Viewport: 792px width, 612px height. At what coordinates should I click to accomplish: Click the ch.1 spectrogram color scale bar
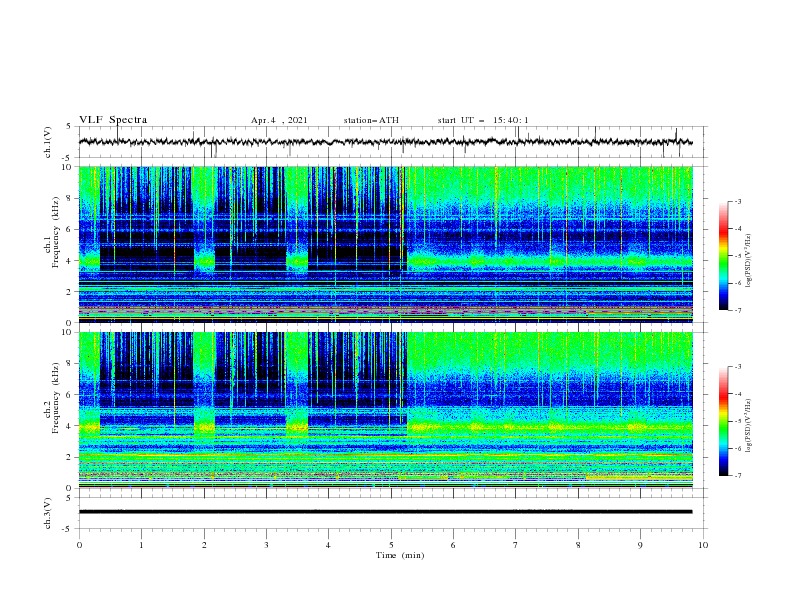[x=723, y=256]
